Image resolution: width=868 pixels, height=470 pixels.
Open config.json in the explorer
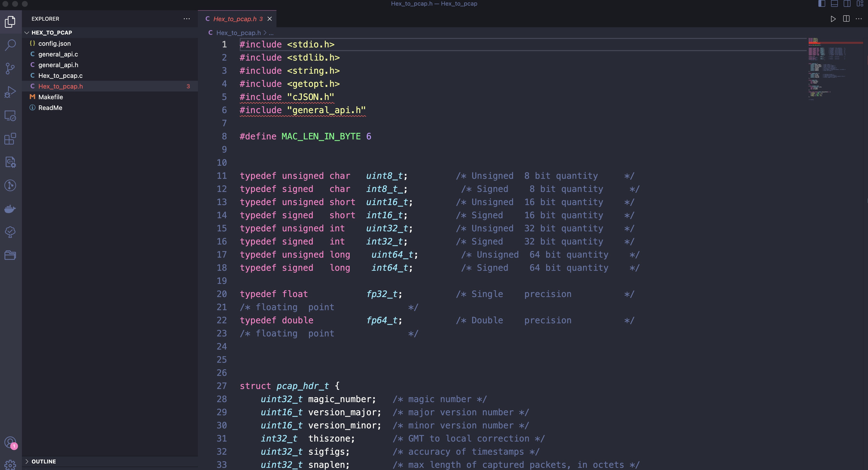tap(110, 44)
